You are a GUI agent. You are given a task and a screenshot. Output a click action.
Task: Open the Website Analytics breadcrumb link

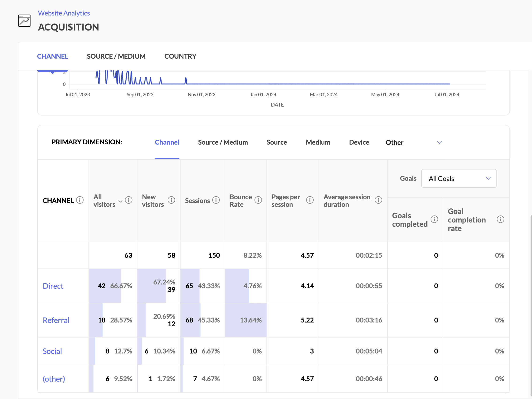[64, 13]
